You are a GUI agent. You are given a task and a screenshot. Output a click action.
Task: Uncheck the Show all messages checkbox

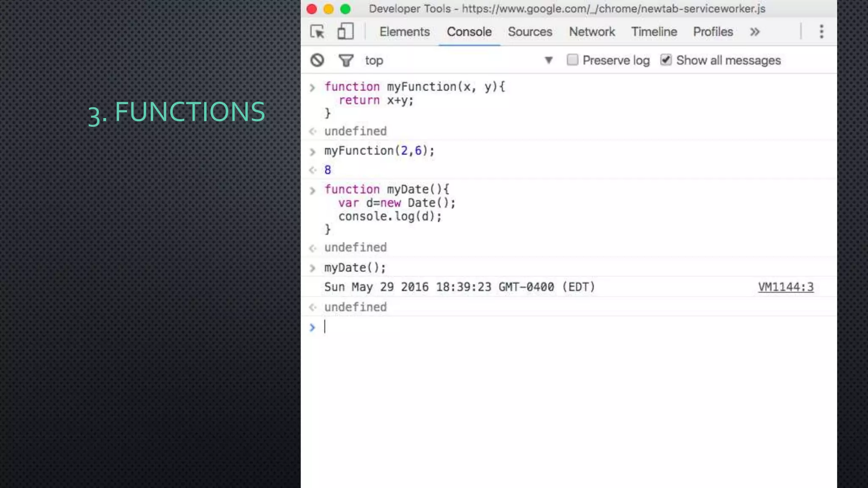[666, 60]
